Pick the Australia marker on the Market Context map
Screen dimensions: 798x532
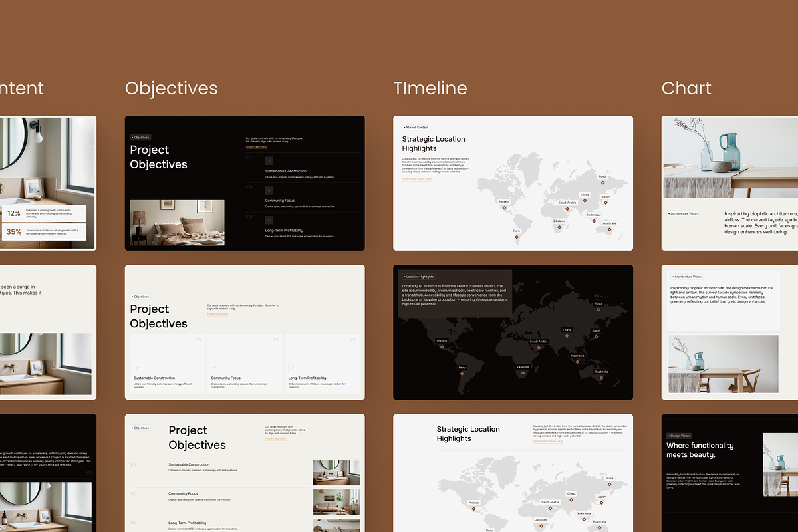pyautogui.click(x=608, y=229)
